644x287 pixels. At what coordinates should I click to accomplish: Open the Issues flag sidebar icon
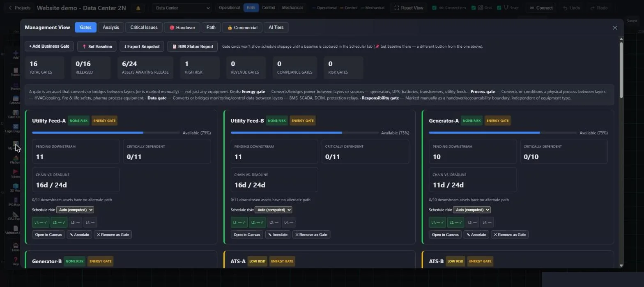click(16, 173)
